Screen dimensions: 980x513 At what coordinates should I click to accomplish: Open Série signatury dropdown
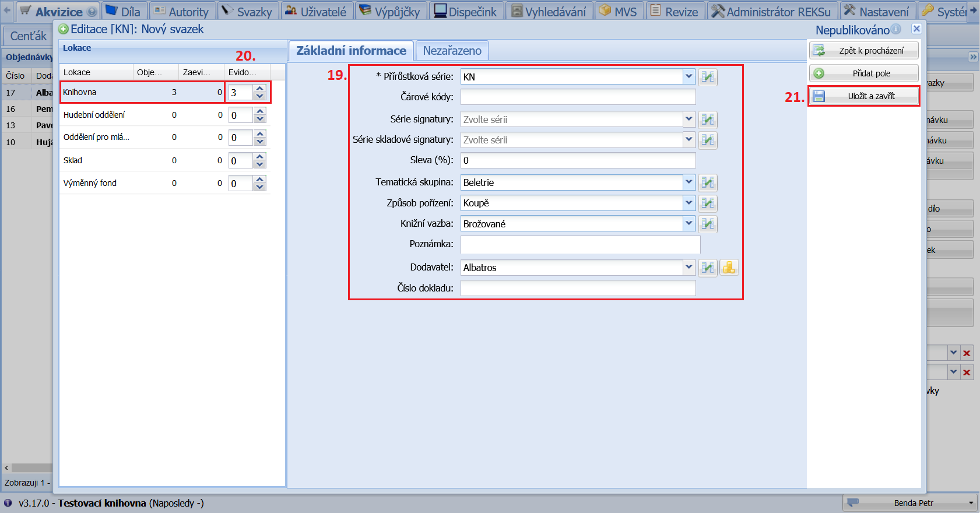pyautogui.click(x=689, y=119)
